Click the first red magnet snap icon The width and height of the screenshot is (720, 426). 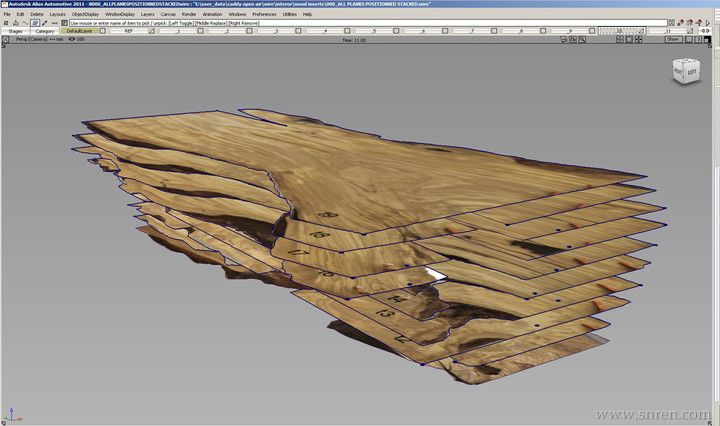coord(681,22)
